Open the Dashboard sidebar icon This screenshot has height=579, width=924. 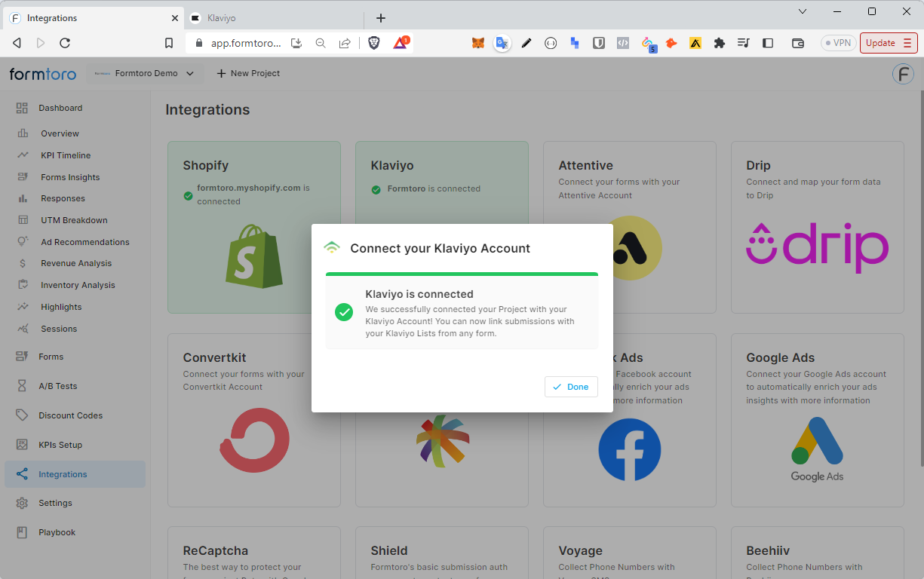(x=22, y=108)
